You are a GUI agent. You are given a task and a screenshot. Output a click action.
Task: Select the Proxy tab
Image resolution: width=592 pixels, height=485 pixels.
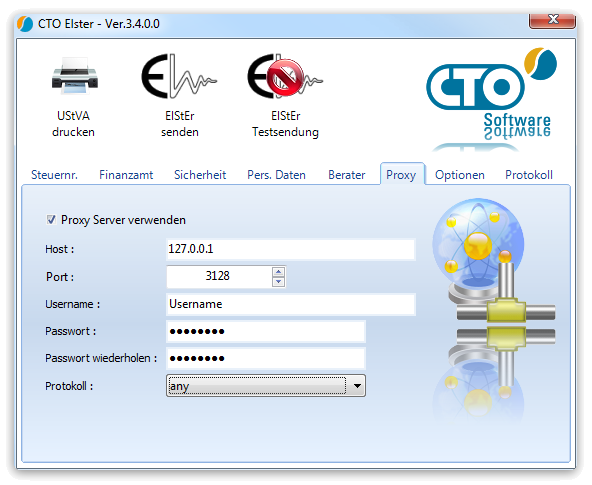pyautogui.click(x=402, y=174)
